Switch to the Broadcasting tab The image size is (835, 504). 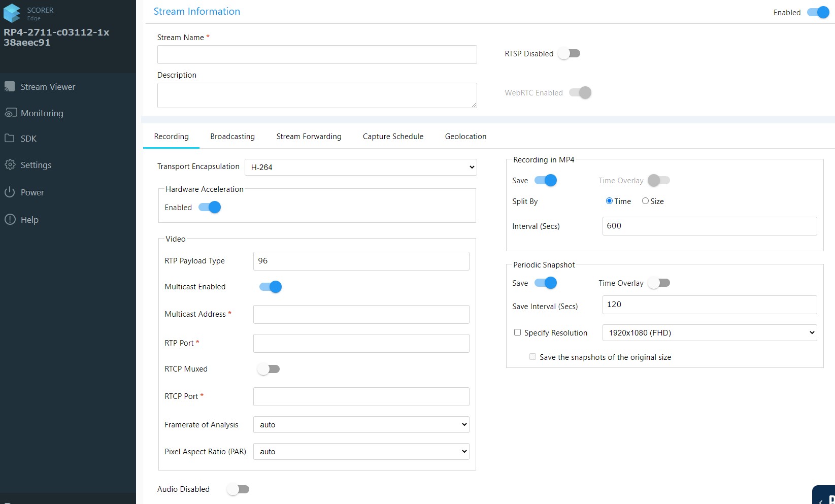232,137
